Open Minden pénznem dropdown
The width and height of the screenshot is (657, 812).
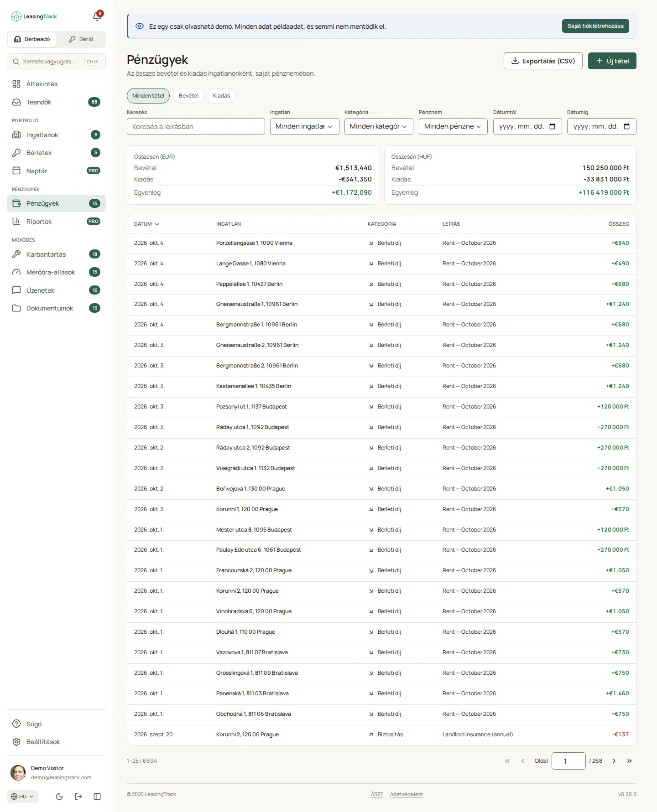click(x=453, y=126)
